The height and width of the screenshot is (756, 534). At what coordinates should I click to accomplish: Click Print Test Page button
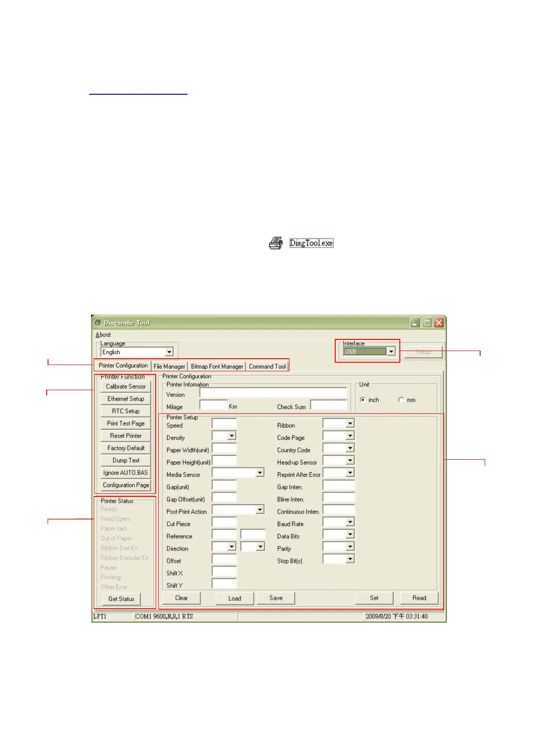(x=126, y=423)
